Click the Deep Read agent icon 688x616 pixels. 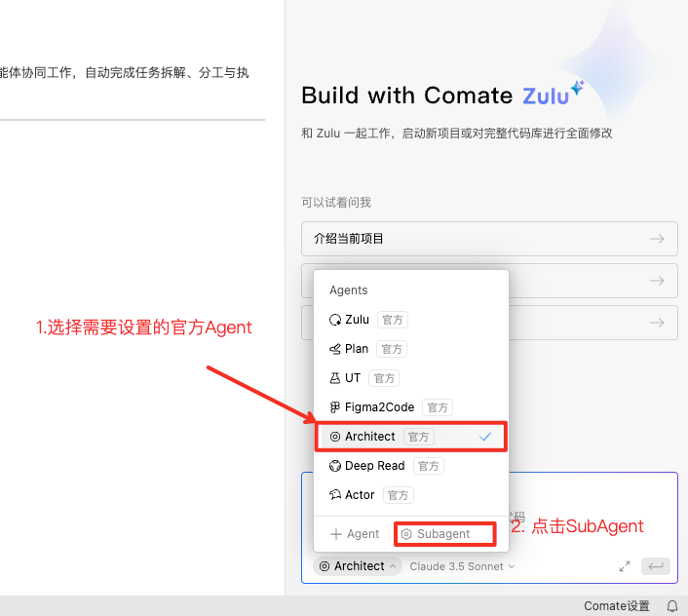(335, 466)
